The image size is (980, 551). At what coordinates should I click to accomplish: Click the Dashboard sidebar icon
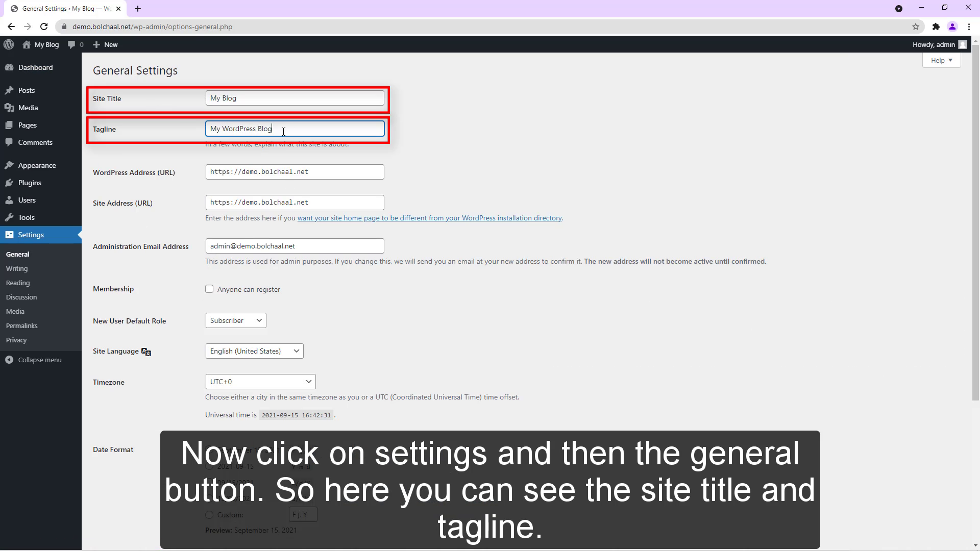(9, 67)
